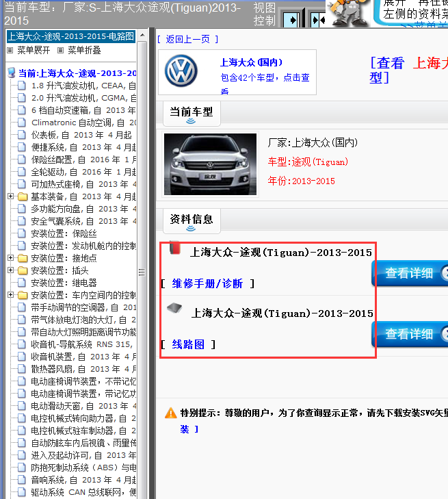Click 菜单折叠 to collapse menu
The image size is (448, 499).
tap(84, 50)
